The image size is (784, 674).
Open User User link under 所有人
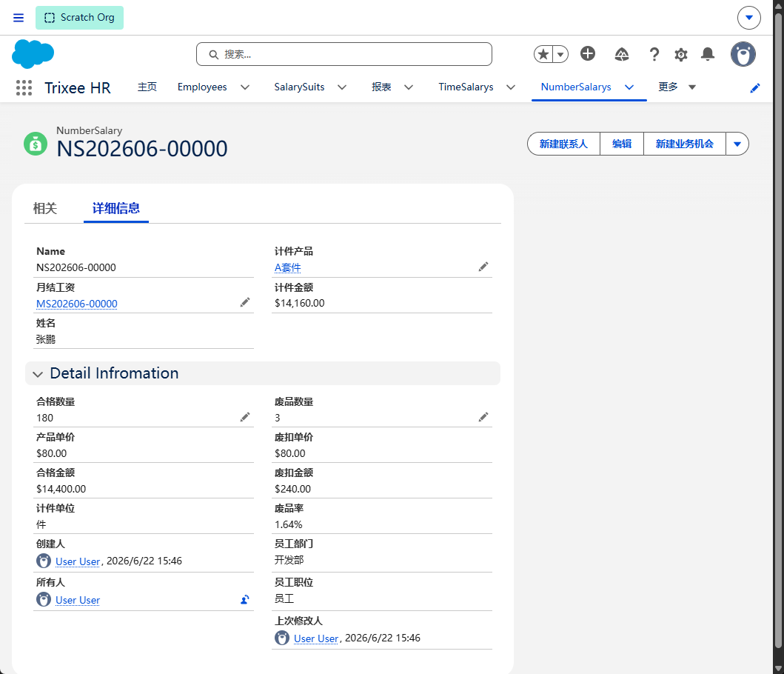(x=78, y=600)
